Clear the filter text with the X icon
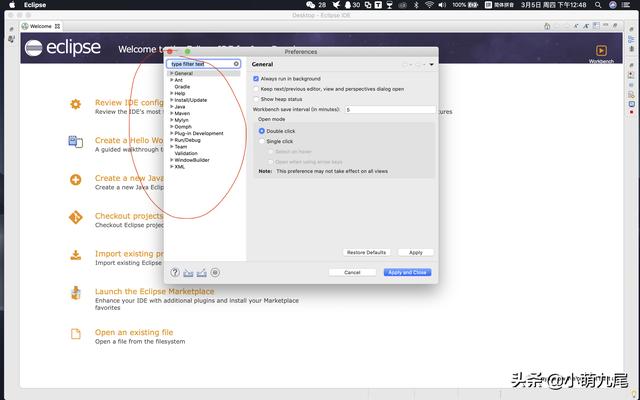The height and width of the screenshot is (400, 640). (236, 64)
